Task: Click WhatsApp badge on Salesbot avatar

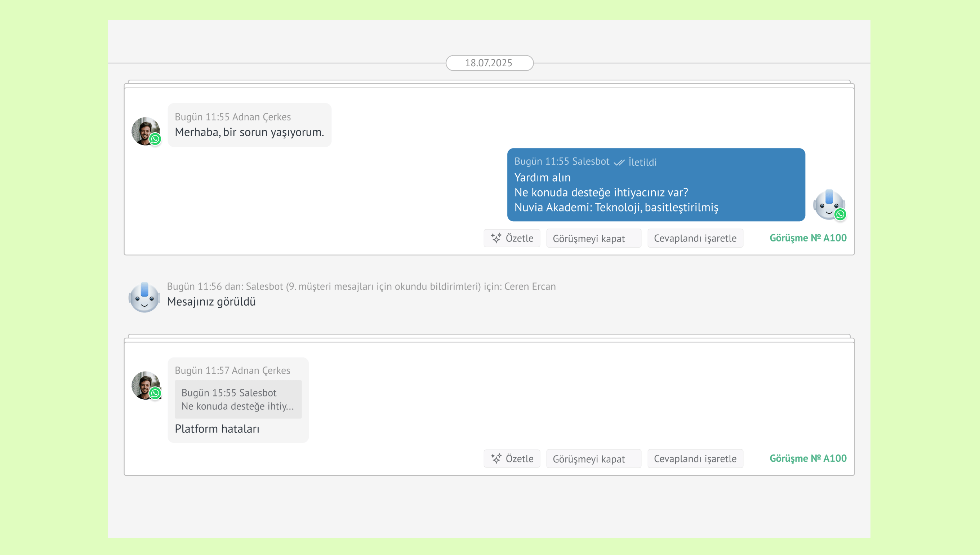Action: [840, 214]
